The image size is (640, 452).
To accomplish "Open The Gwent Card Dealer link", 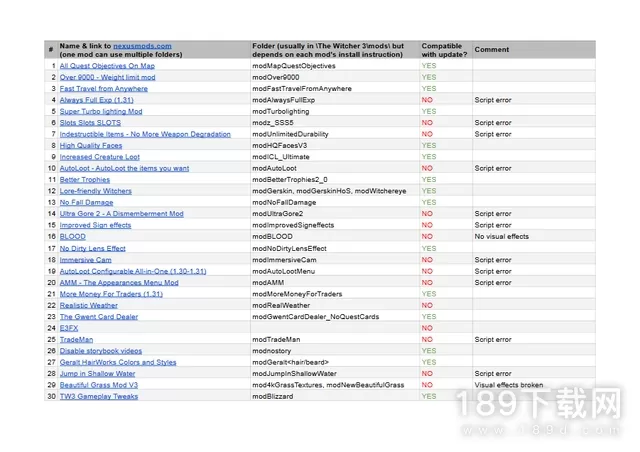I will click(99, 317).
